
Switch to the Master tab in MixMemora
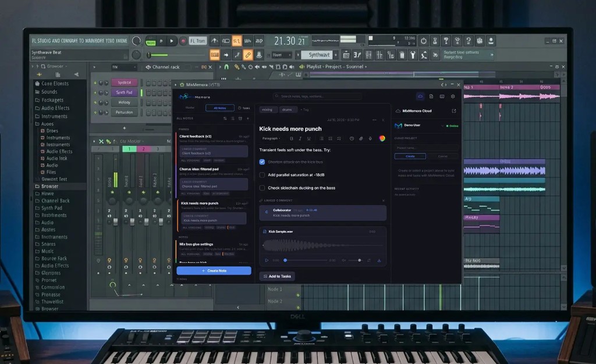[x=190, y=108]
